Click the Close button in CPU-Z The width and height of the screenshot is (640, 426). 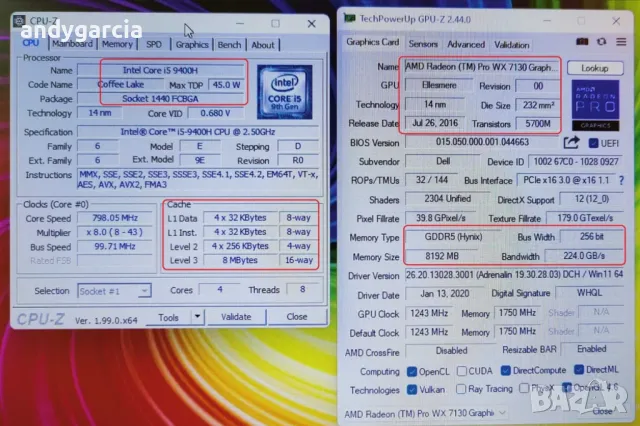tap(297, 316)
